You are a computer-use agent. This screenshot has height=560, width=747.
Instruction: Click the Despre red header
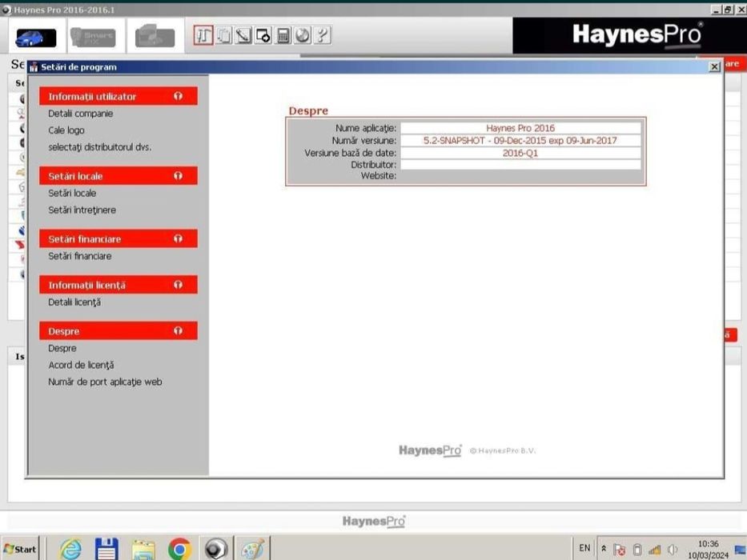click(118, 330)
